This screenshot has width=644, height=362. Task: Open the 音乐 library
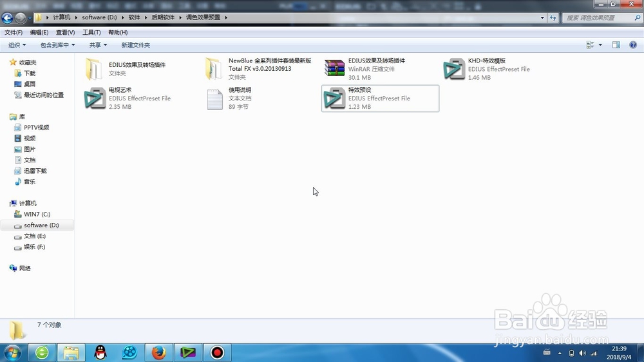[x=30, y=182]
